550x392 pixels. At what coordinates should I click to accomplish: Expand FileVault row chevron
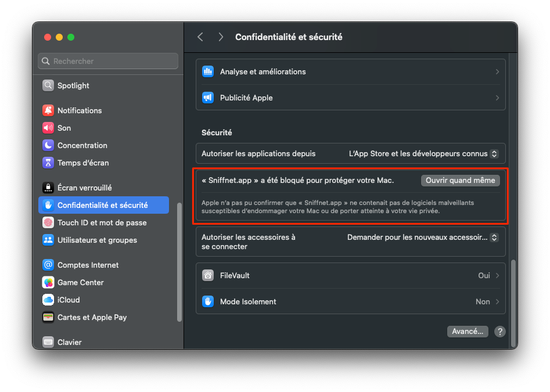(x=497, y=275)
